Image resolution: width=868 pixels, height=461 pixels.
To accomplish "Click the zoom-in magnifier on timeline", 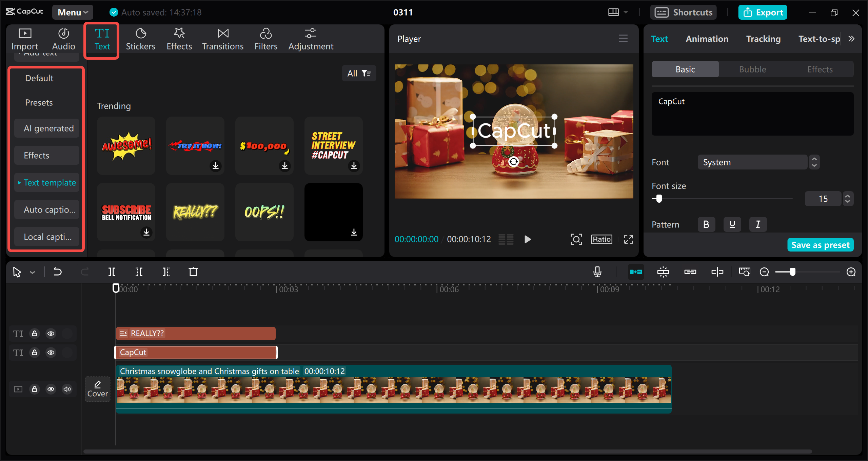I will (851, 272).
